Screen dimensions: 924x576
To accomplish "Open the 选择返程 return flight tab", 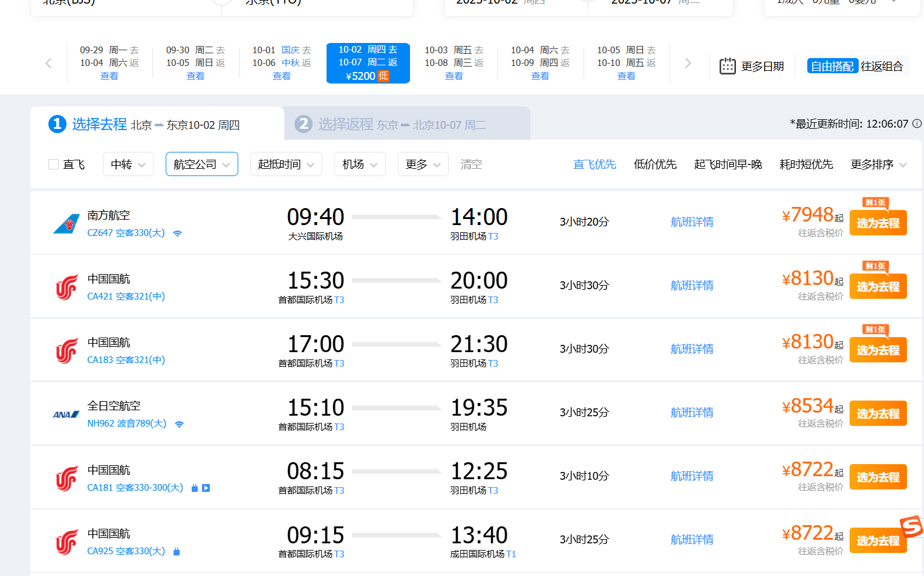I will coord(406,124).
